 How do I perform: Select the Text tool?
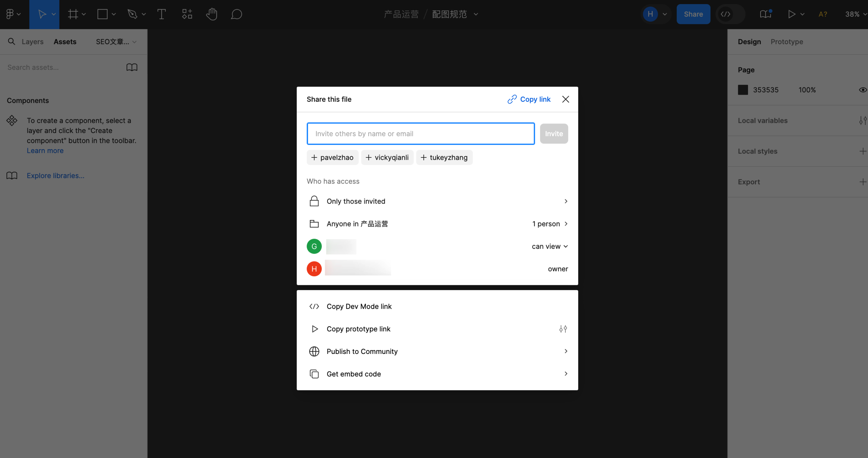(x=161, y=14)
